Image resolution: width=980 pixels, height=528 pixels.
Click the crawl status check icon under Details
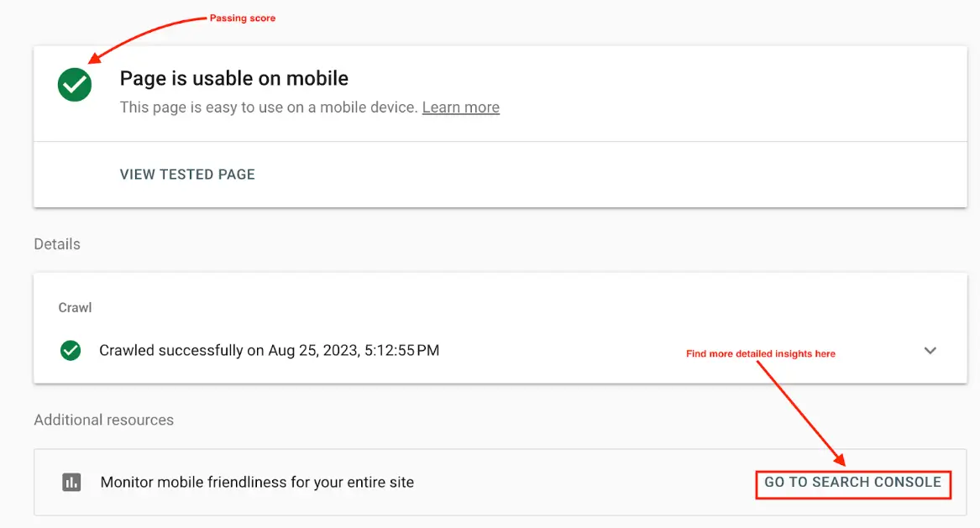(x=71, y=350)
